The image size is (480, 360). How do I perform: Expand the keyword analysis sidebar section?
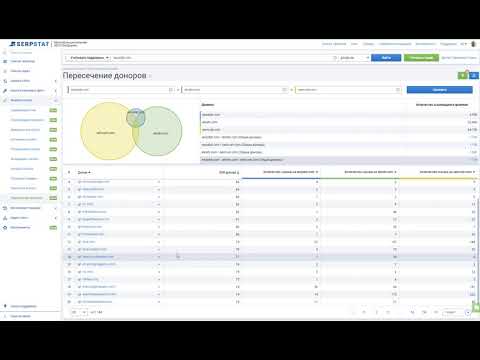tap(30, 91)
